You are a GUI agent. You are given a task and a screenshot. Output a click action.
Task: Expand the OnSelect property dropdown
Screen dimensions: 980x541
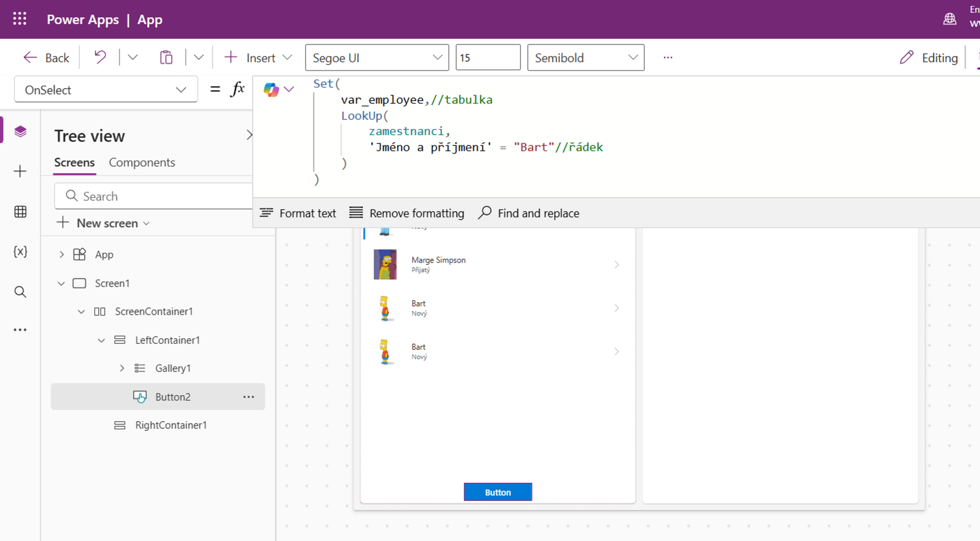pyautogui.click(x=106, y=90)
